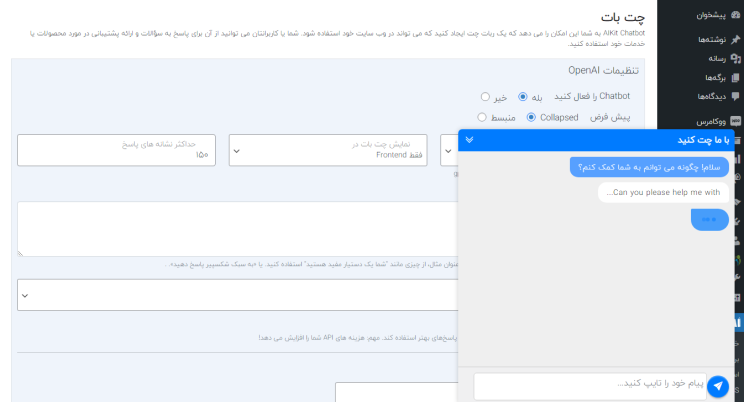Click the greeting chat bubble 'سلام!'
Viewport: 744px width, 402px height.
(x=649, y=167)
